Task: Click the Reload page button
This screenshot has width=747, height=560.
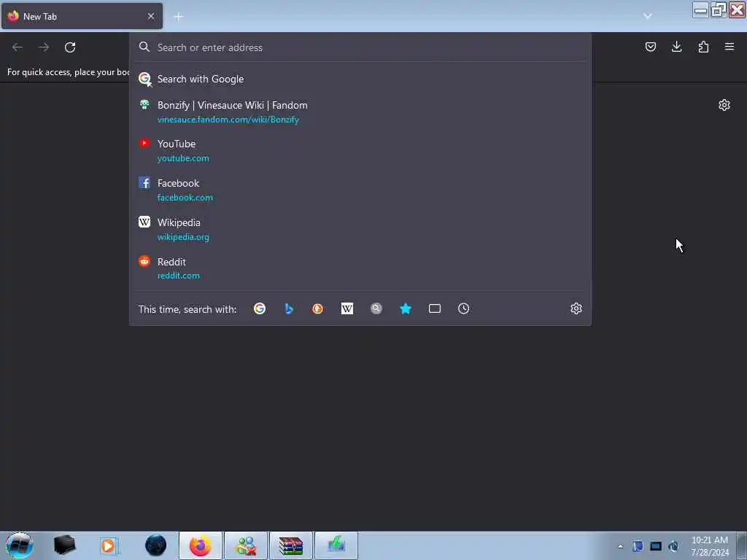Action: pyautogui.click(x=70, y=47)
